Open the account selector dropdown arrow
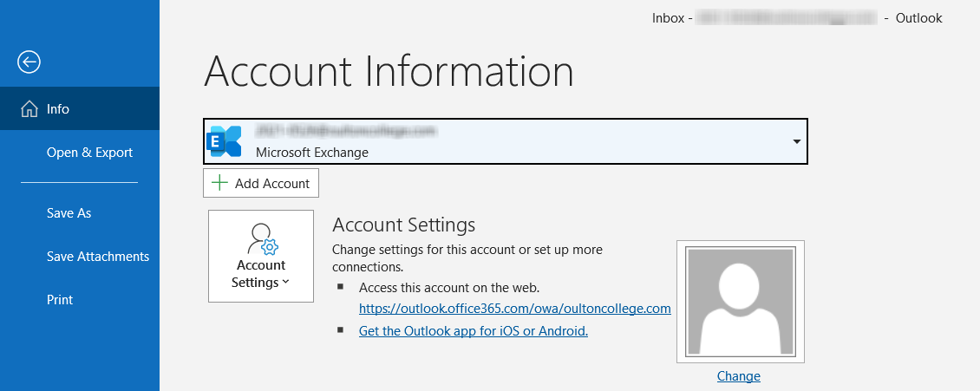This screenshot has width=980, height=391. point(796,142)
